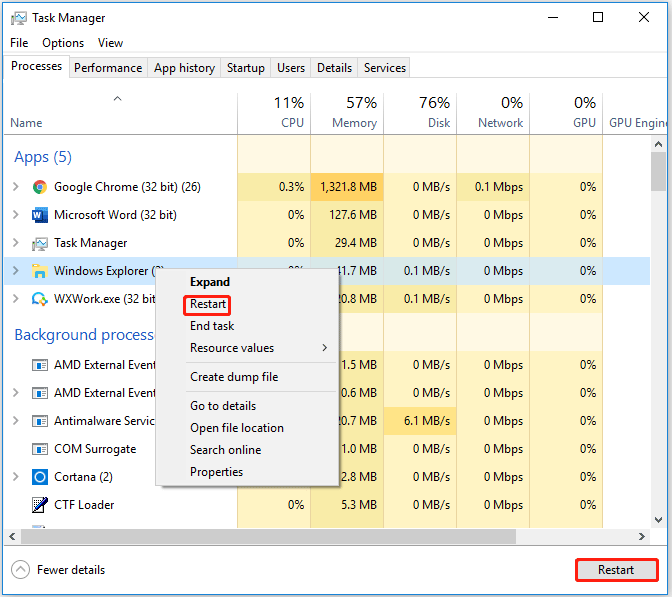672x597 pixels.
Task: Click the vertical scrollbar up arrow
Action: (x=658, y=144)
